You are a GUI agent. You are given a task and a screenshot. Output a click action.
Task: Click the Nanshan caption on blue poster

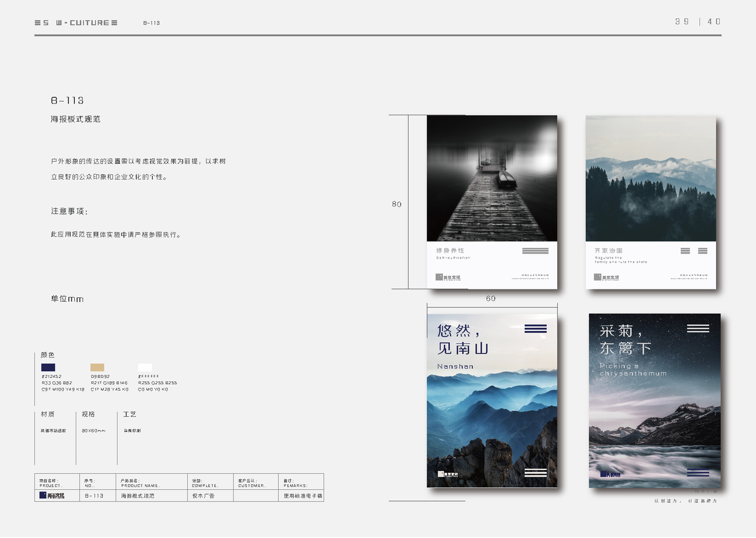[x=455, y=366]
